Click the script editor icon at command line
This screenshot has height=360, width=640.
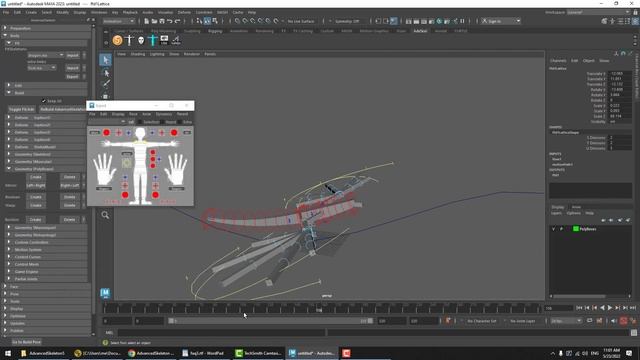[634, 333]
